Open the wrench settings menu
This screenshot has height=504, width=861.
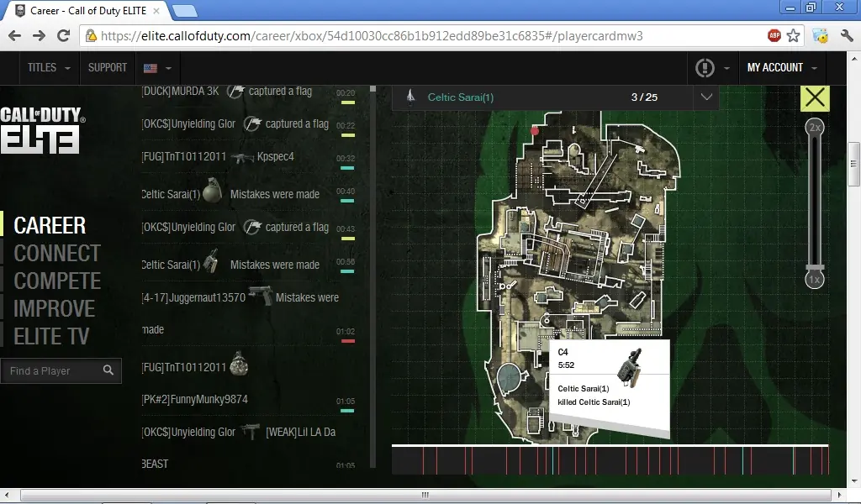tap(846, 35)
